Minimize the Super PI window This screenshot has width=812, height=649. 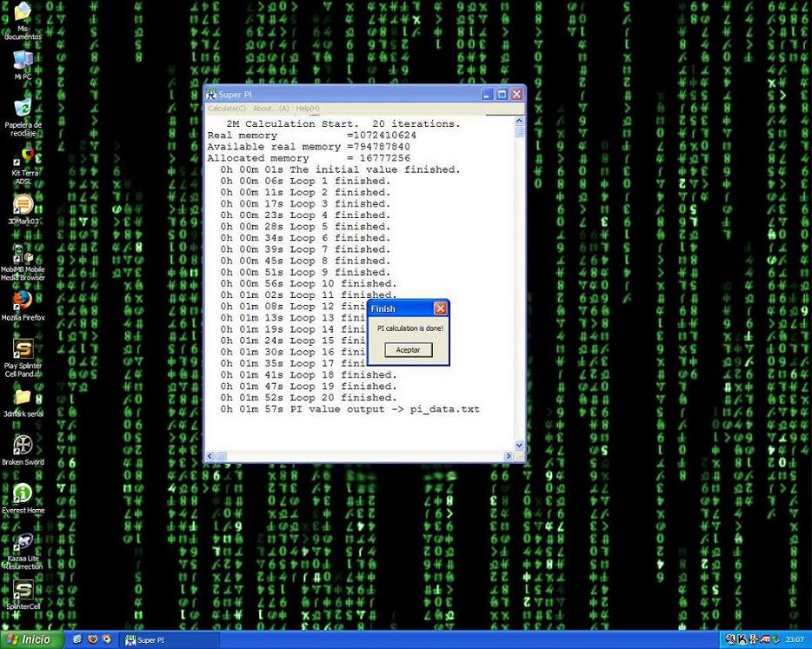tap(487, 94)
